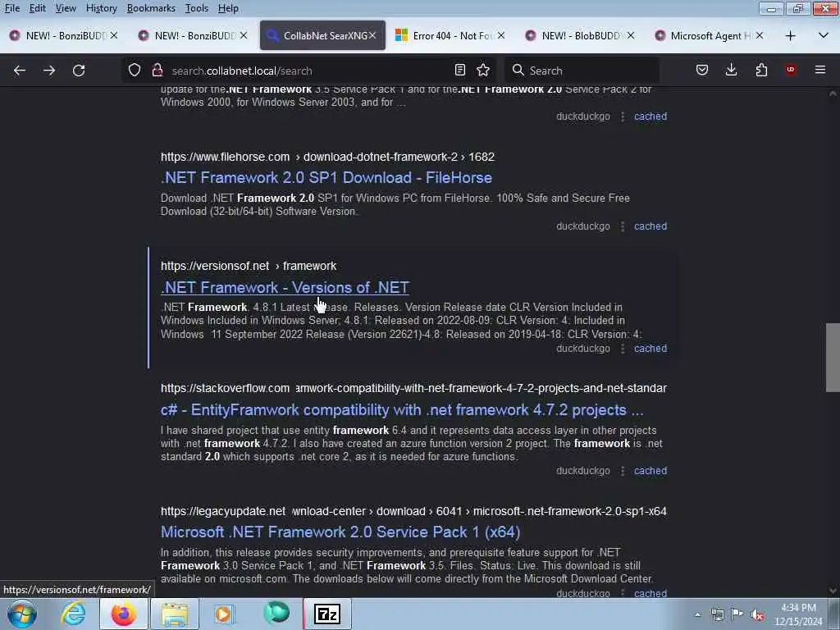
Task: Click the toolbar Search box
Action: (x=582, y=71)
